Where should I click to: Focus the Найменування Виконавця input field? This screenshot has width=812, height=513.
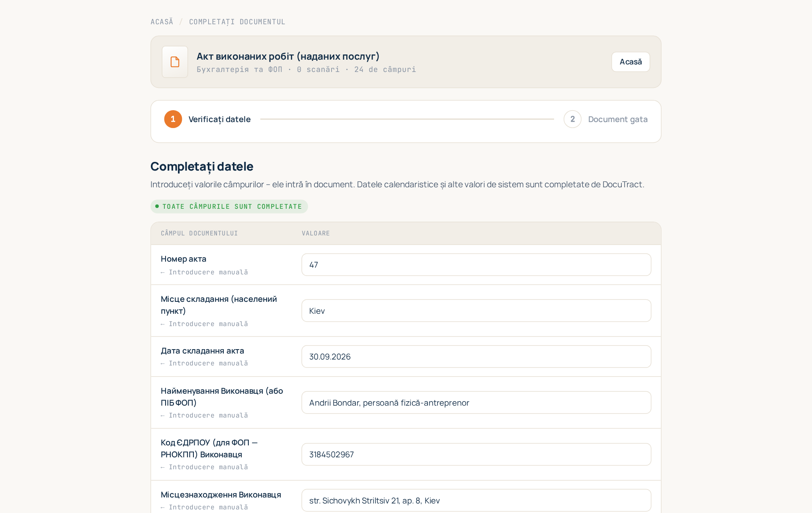tap(476, 402)
